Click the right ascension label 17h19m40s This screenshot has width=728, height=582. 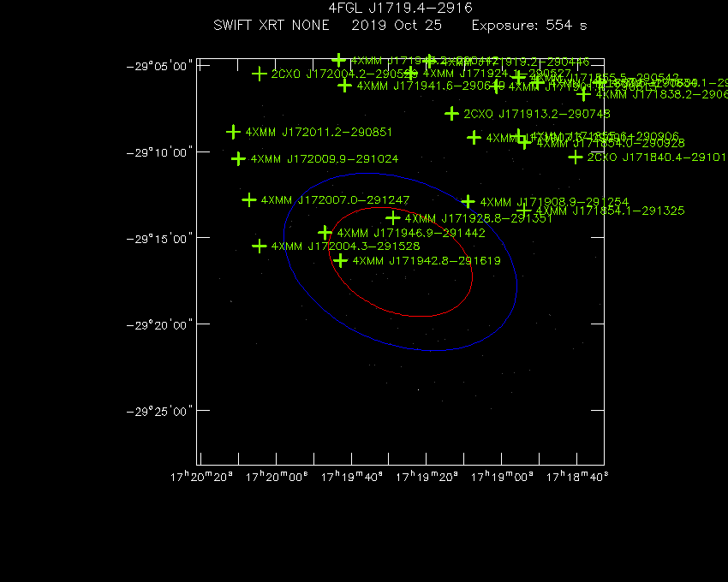tap(352, 477)
